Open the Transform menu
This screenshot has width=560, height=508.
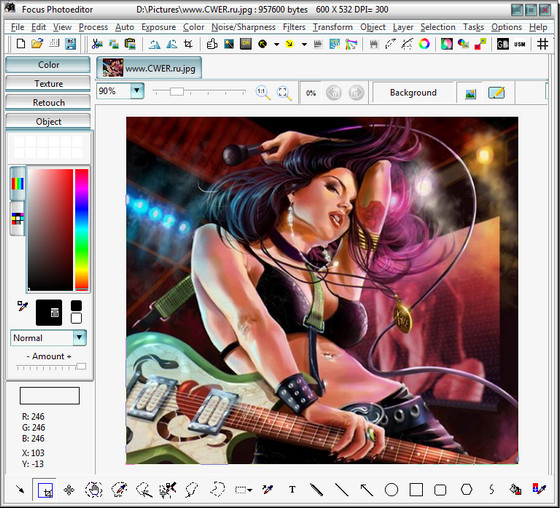tap(332, 27)
